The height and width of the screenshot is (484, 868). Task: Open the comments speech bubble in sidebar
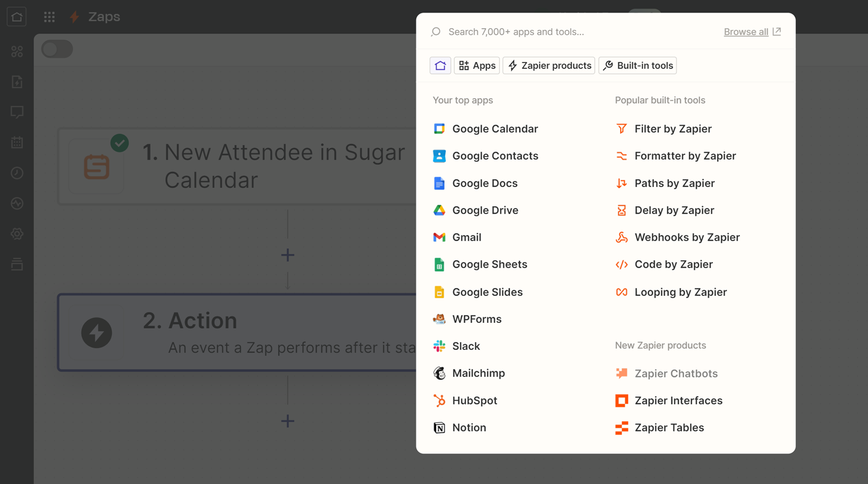(17, 112)
